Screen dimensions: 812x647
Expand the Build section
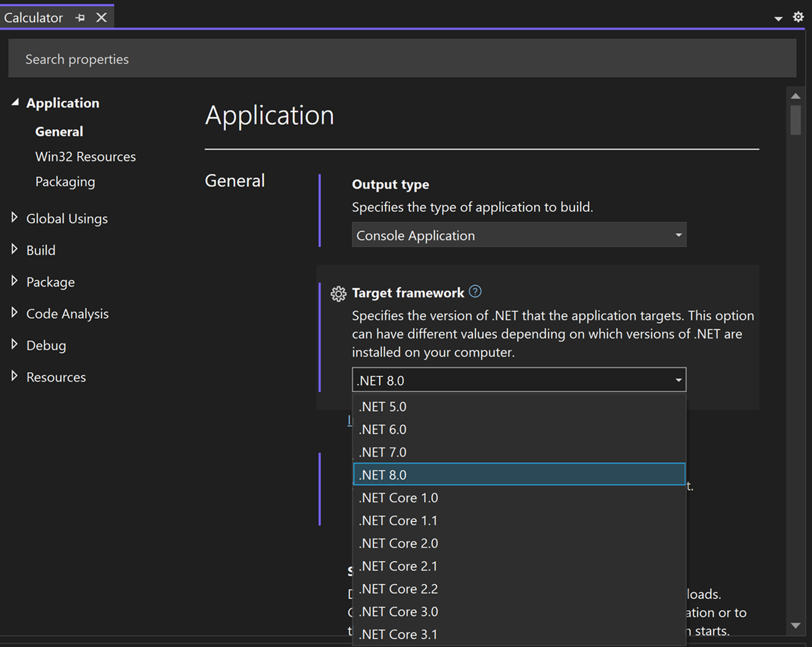point(15,250)
